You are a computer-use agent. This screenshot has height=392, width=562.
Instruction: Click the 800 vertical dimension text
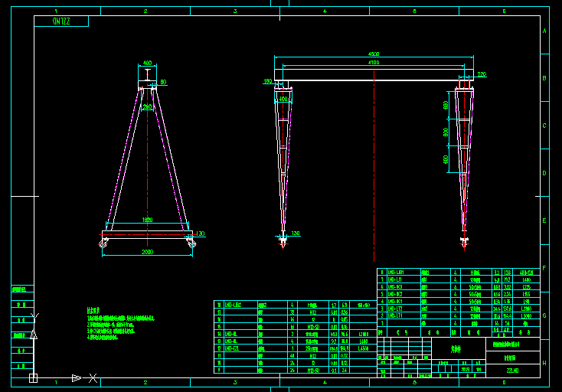coord(446,132)
